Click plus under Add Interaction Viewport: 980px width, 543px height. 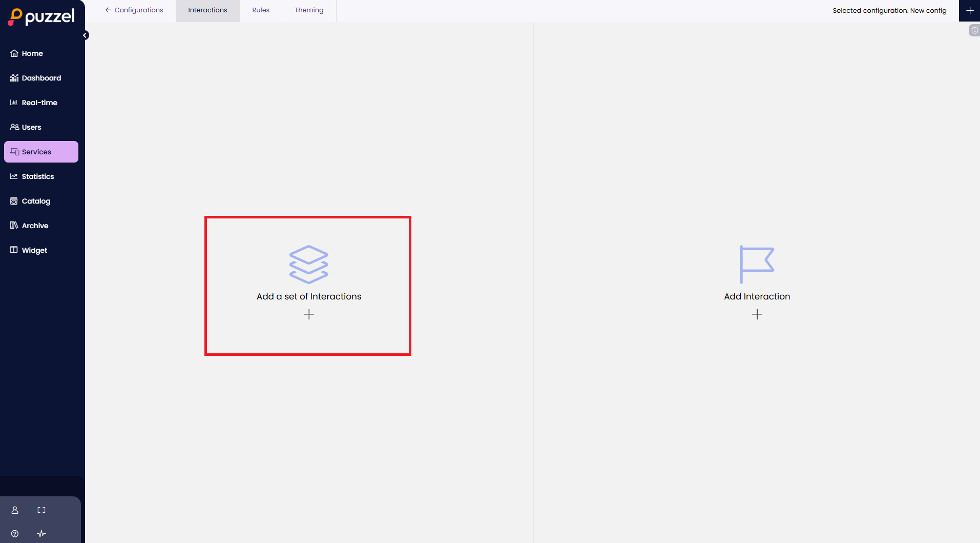(x=757, y=314)
